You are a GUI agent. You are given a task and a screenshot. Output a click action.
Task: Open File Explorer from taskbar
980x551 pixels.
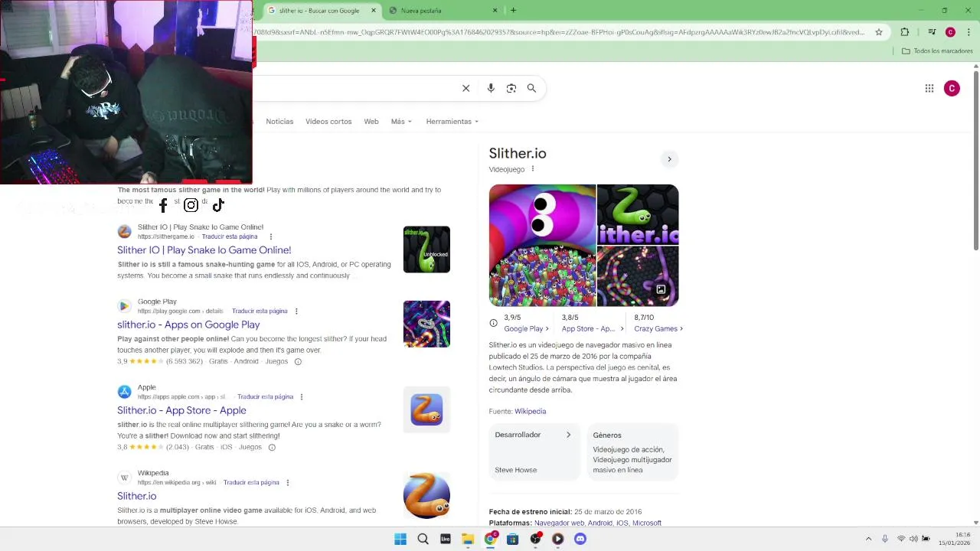pyautogui.click(x=468, y=539)
